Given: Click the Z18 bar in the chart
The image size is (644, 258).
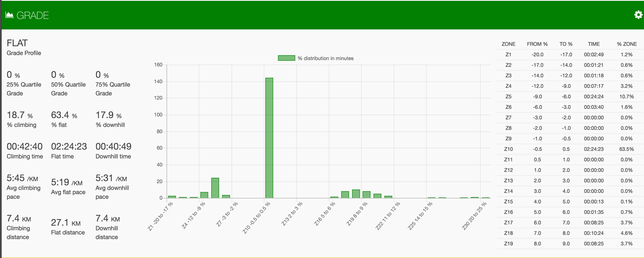Looking at the screenshot, I should tap(356, 194).
